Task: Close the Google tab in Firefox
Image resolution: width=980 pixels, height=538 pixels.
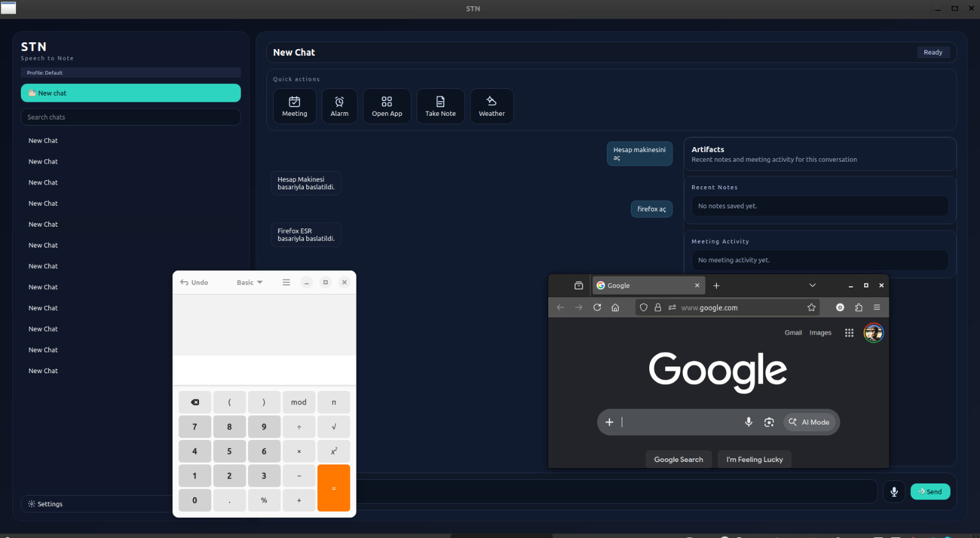Action: point(697,286)
